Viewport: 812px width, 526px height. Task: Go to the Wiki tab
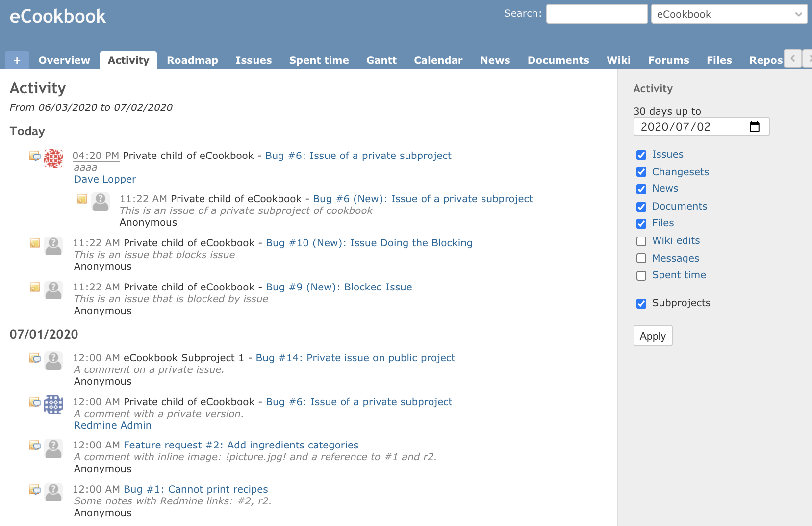(x=619, y=60)
